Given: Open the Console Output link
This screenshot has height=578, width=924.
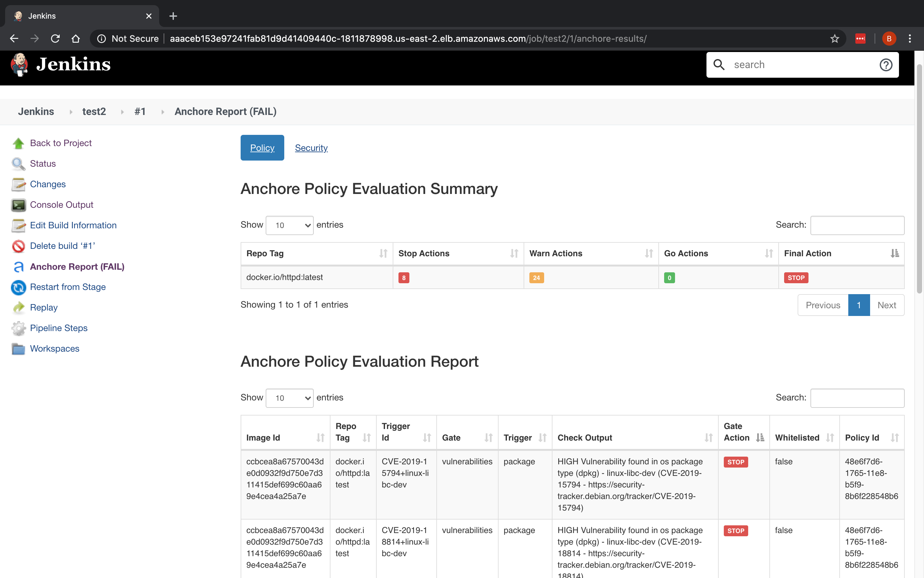Looking at the screenshot, I should pyautogui.click(x=62, y=205).
